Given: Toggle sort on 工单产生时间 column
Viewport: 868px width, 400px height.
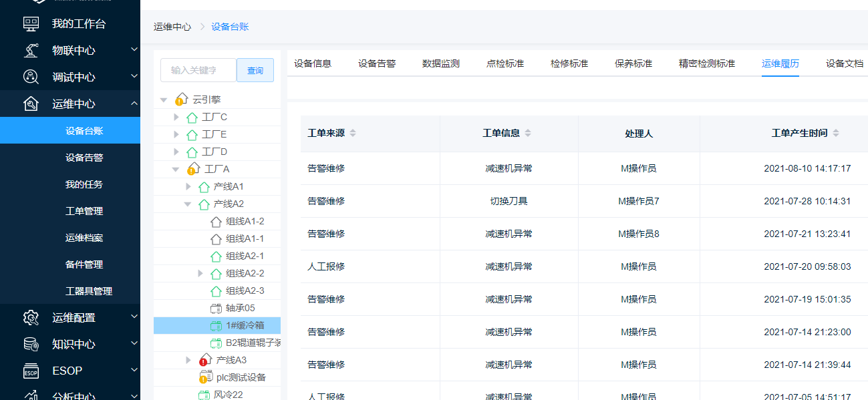Looking at the screenshot, I should click(835, 134).
